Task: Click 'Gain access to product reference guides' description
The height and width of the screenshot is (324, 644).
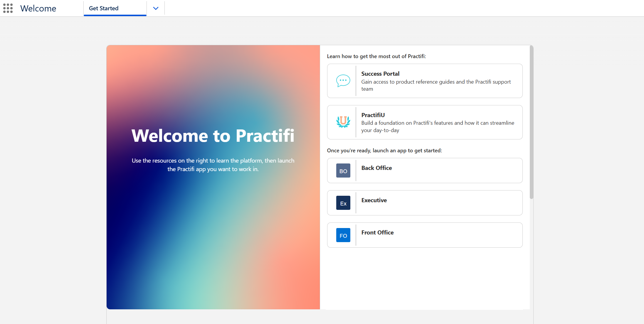Action: pos(436,85)
